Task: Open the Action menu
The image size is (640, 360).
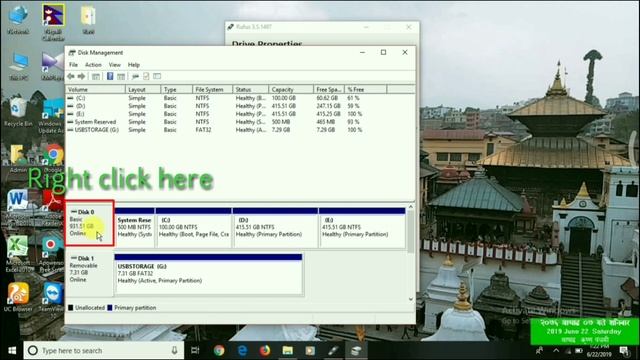Action: pyautogui.click(x=93, y=65)
